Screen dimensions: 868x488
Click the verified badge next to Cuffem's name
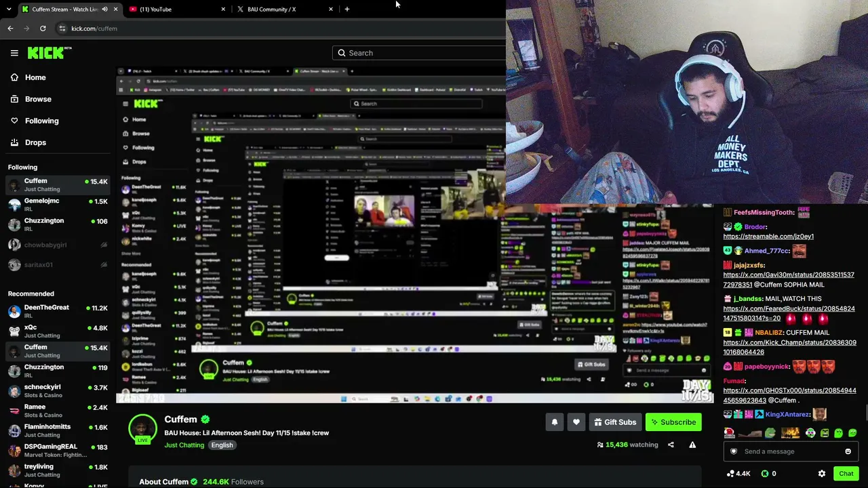point(205,420)
